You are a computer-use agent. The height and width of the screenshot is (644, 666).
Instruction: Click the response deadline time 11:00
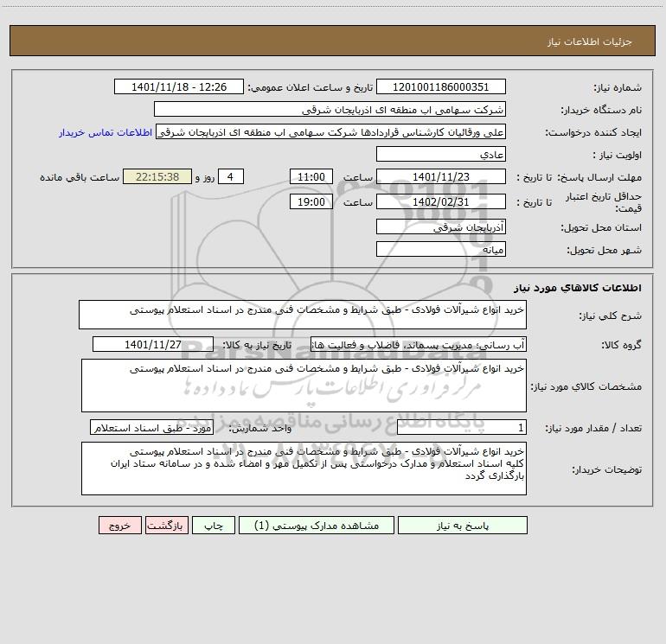tap(311, 176)
